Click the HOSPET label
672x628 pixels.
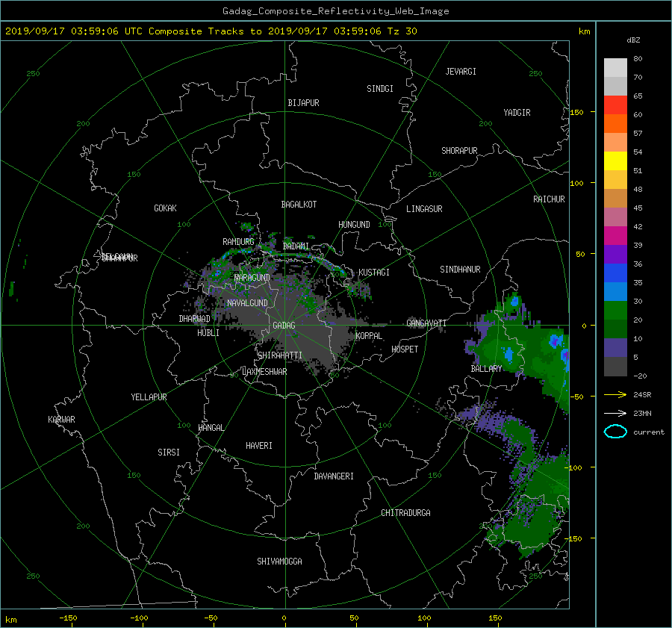(x=405, y=349)
